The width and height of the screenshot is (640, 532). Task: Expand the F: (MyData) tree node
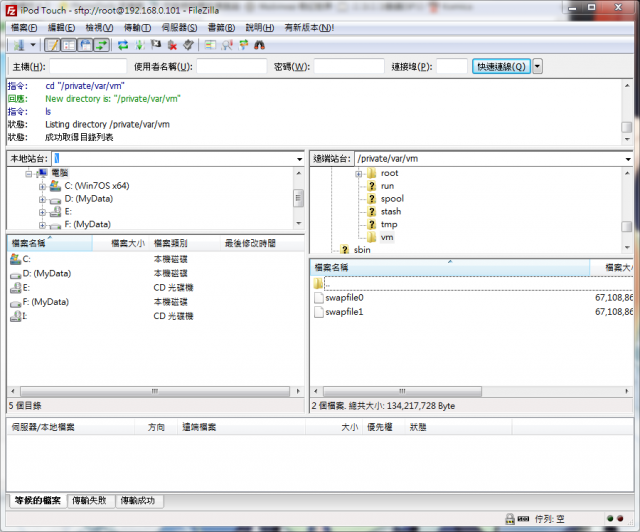click(x=42, y=225)
